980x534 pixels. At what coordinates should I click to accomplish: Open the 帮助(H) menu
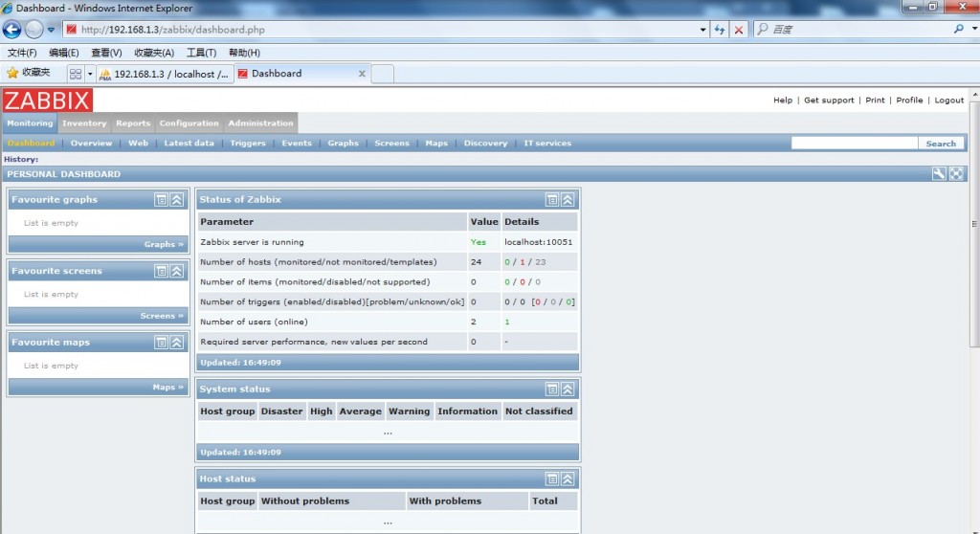coord(244,53)
